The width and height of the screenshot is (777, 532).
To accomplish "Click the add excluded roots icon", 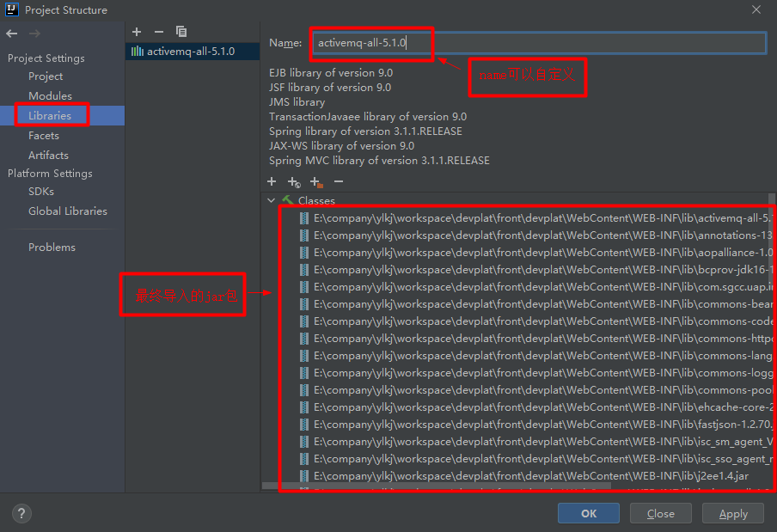I will tap(316, 182).
